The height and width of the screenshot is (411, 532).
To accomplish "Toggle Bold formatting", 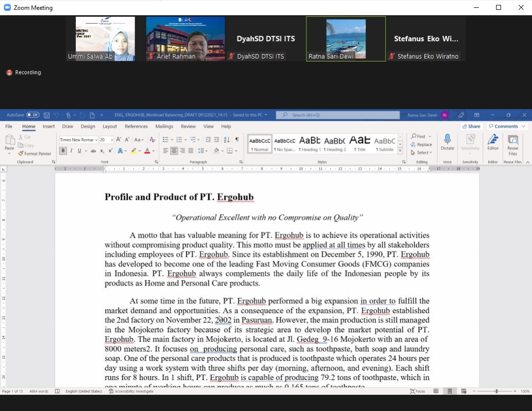I will pos(63,151).
